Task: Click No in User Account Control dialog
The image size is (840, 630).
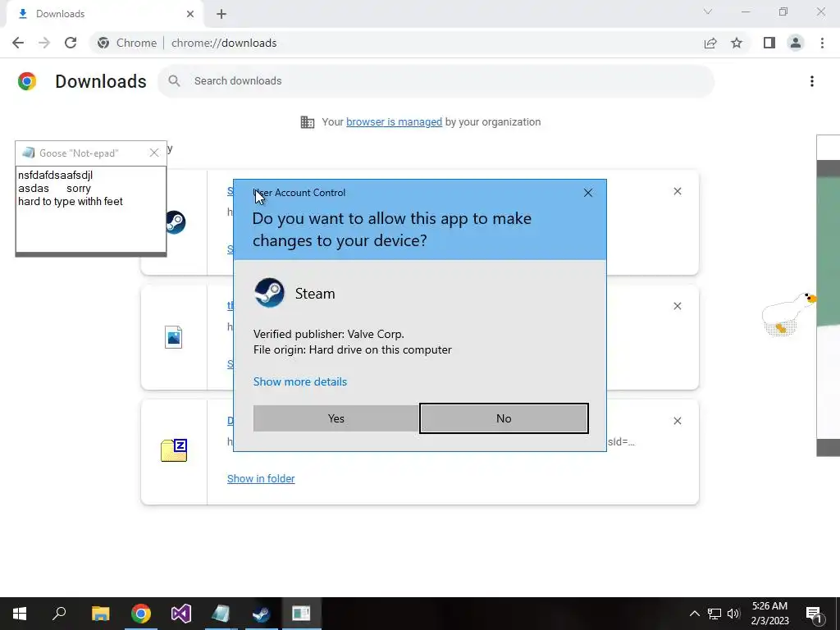Action: click(504, 418)
